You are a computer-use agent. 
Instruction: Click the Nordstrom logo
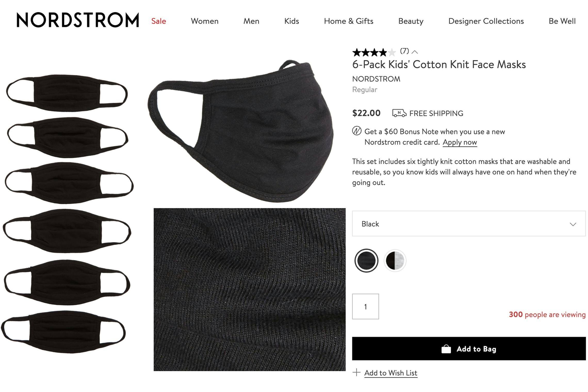pyautogui.click(x=78, y=20)
